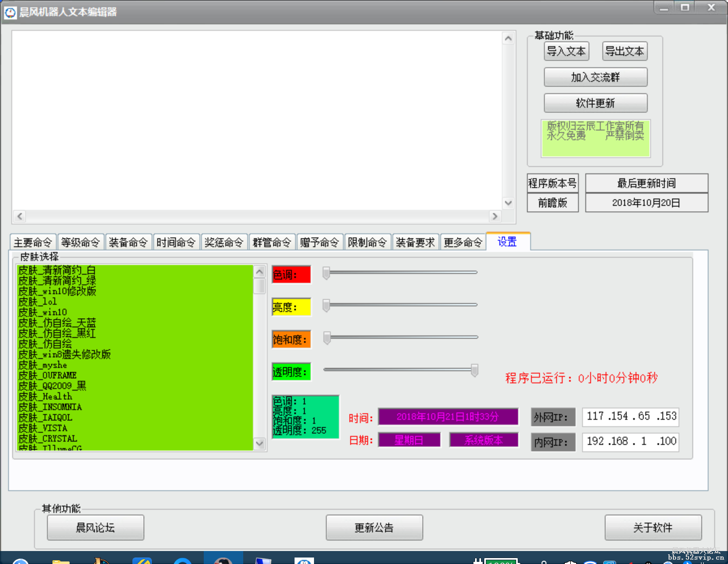
Task: Click the 更新公告 button
Action: tap(374, 527)
